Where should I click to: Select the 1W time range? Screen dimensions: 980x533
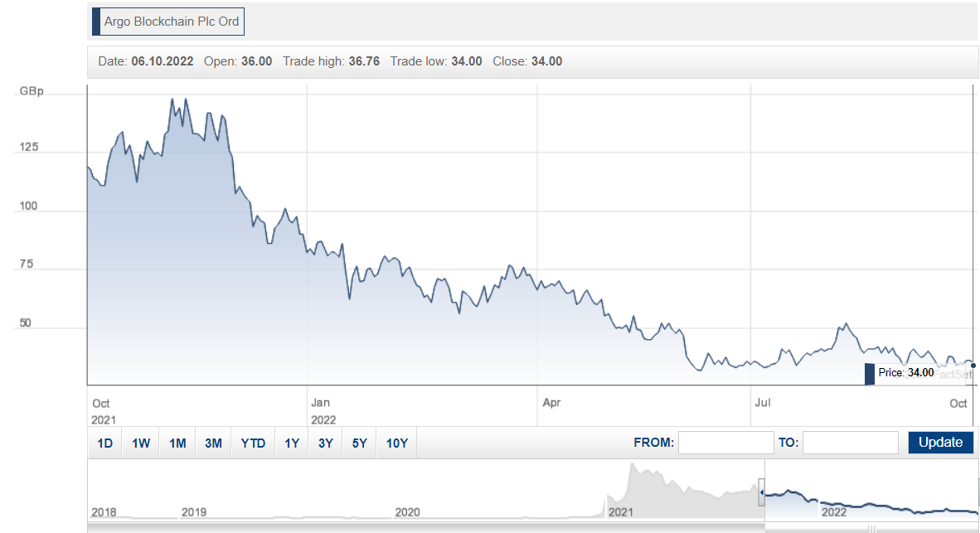pyautogui.click(x=141, y=443)
